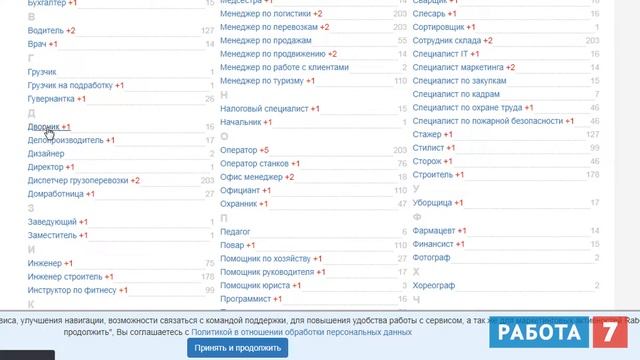Select 'Гувернантка' profession link
The width and height of the screenshot is (640, 360).
(x=51, y=99)
